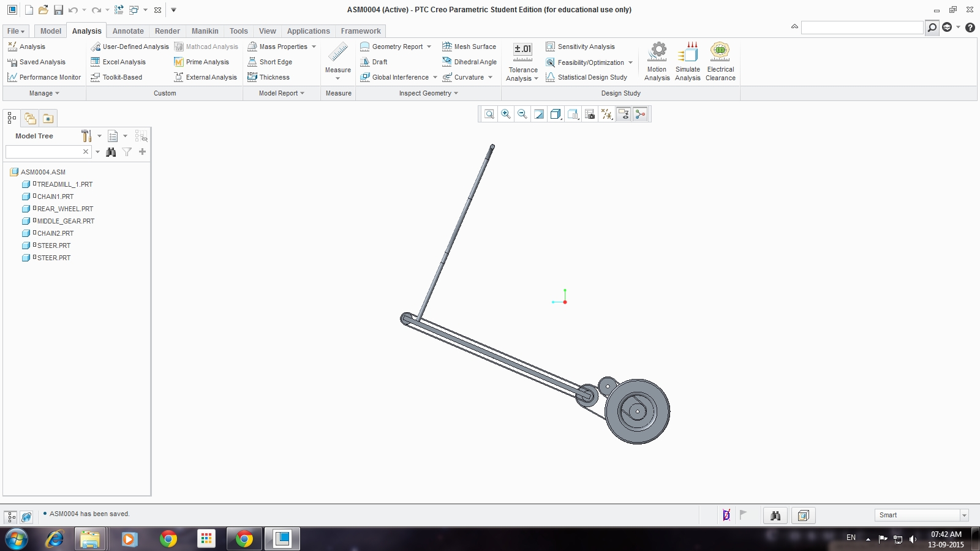The width and height of the screenshot is (980, 551).
Task: Launch Motion Analysis
Action: [657, 61]
